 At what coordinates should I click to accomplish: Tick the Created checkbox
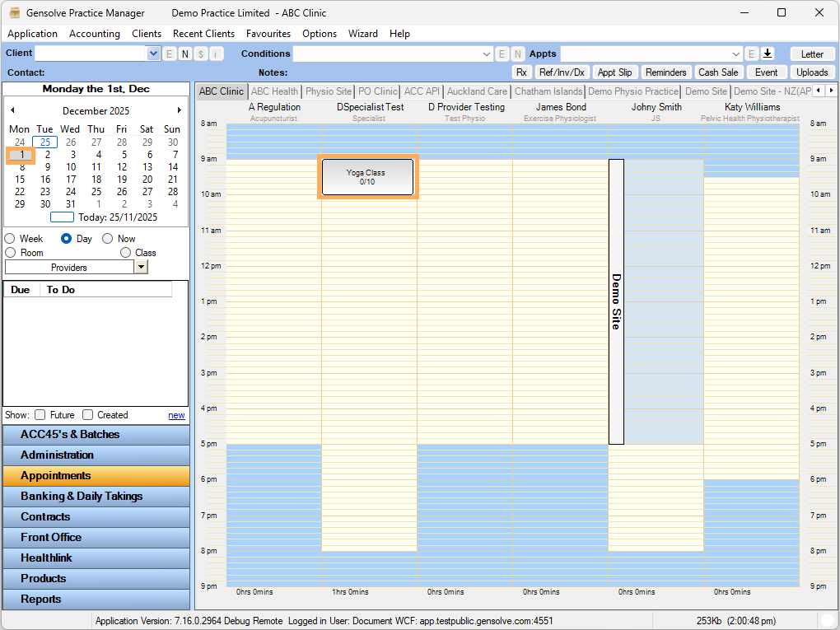click(88, 415)
